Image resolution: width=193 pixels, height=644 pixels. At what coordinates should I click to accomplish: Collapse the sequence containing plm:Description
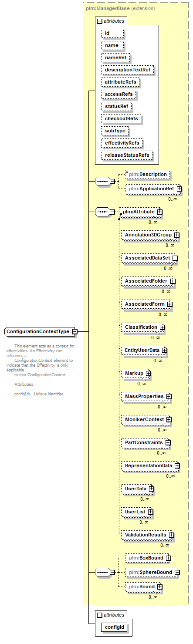click(x=112, y=182)
